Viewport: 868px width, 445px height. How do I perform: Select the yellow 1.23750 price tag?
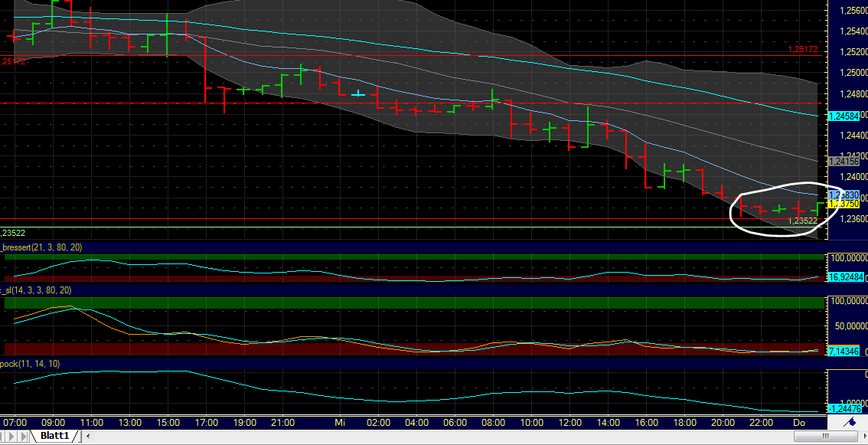coord(842,205)
